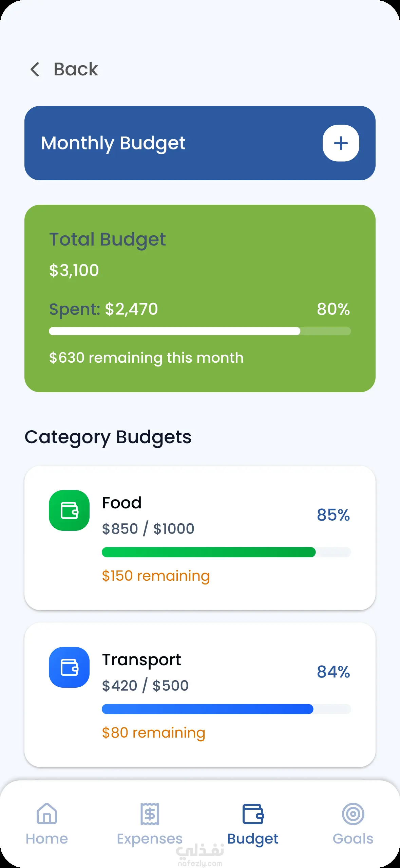The width and height of the screenshot is (400, 868).
Task: Tap the plus icon to add budget
Action: click(341, 143)
